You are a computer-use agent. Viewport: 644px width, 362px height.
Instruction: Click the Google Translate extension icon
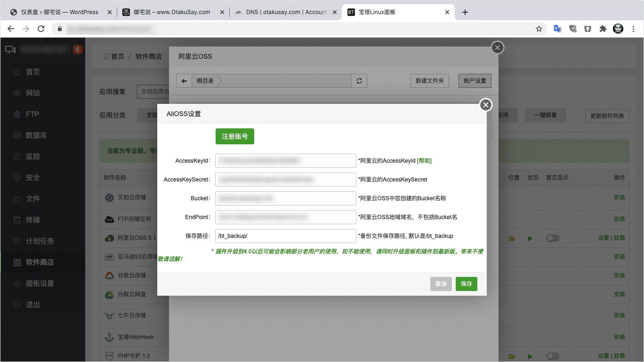click(558, 29)
